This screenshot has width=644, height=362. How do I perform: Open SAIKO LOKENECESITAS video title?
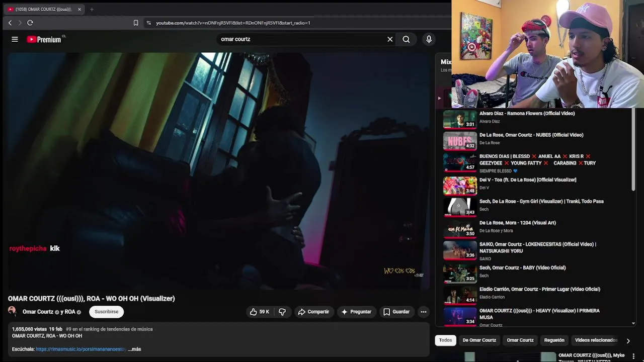[x=538, y=247]
